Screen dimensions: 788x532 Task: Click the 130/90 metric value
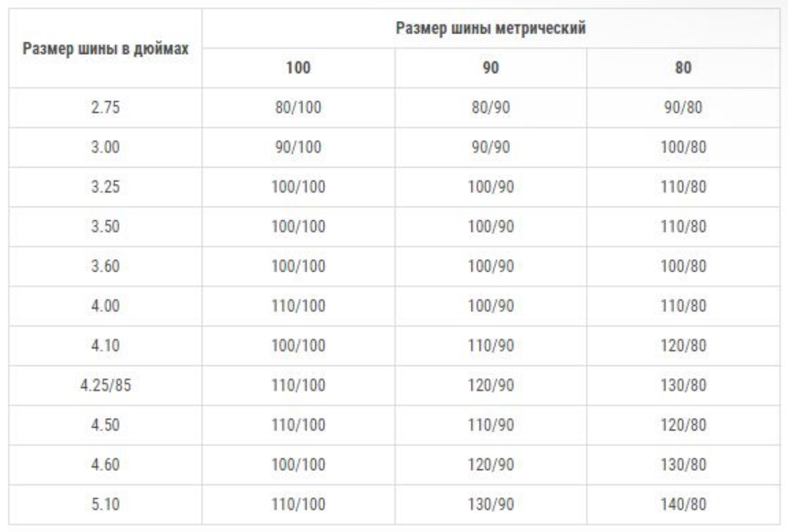pyautogui.click(x=490, y=504)
